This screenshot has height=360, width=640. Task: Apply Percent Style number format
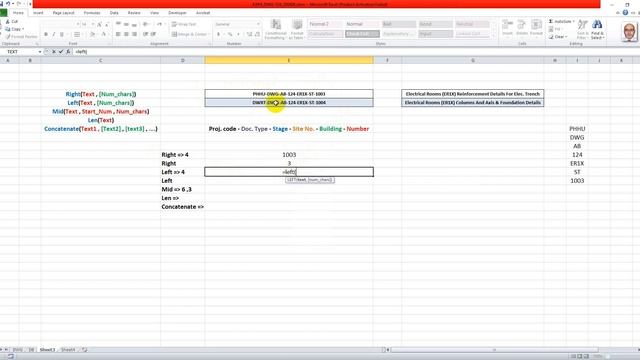coord(230,34)
